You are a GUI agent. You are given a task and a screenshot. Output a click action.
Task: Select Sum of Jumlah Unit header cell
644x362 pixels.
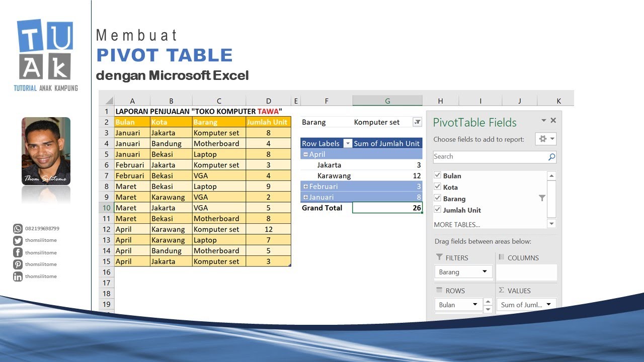point(387,144)
